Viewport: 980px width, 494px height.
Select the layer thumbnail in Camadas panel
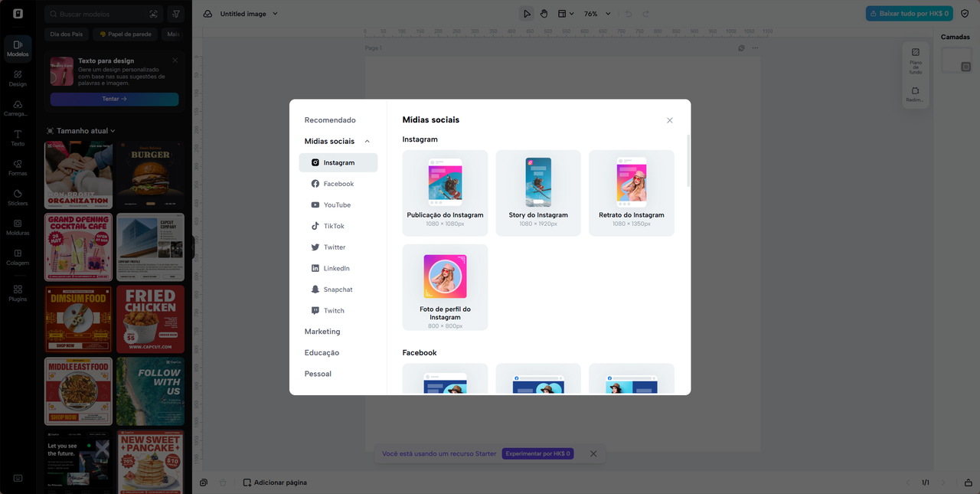pyautogui.click(x=955, y=61)
